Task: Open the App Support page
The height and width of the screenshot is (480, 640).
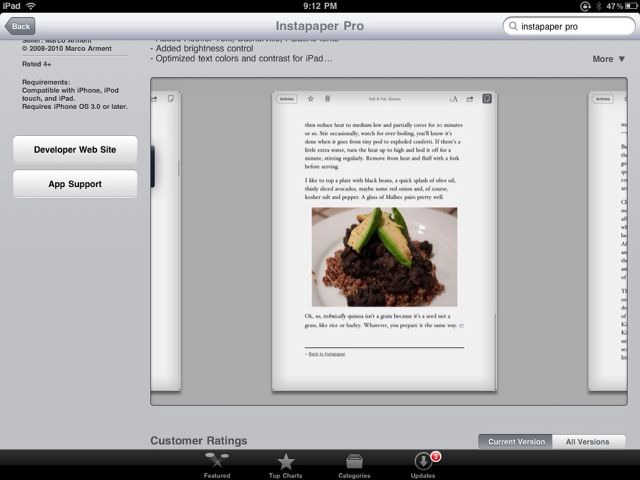Action: [75, 184]
